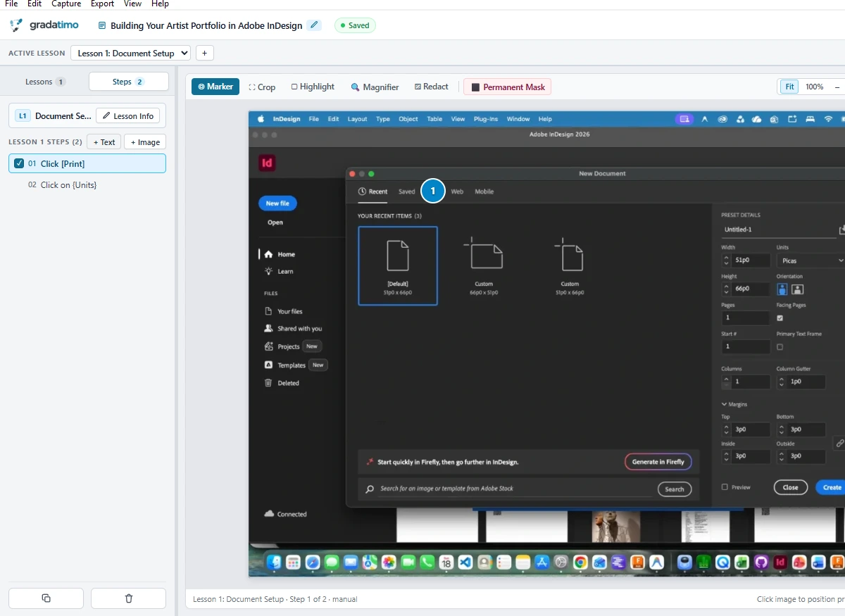Open the Active Lesson dropdown
The image size is (845, 616).
click(x=130, y=53)
